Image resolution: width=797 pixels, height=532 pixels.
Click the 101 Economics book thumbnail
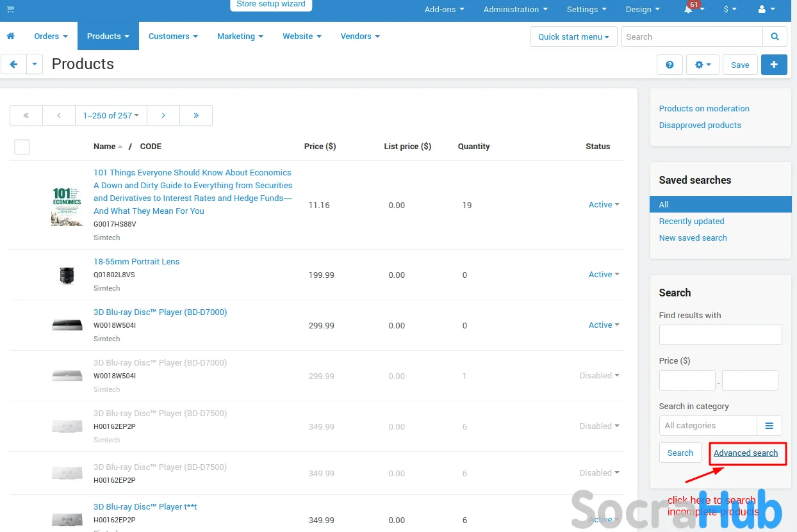click(67, 206)
